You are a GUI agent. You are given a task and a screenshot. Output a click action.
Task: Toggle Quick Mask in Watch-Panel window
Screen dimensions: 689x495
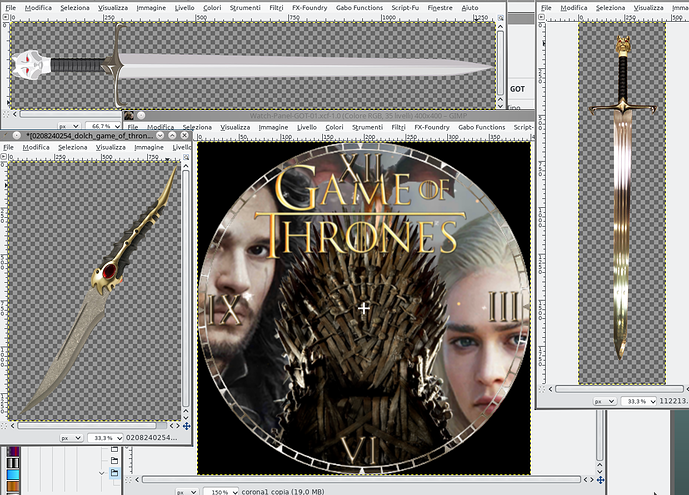click(128, 480)
